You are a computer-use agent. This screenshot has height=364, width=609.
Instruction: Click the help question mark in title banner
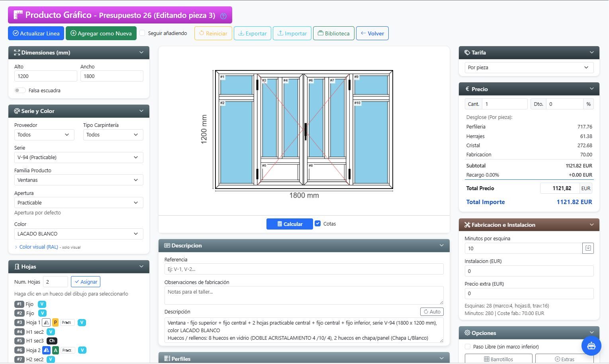pyautogui.click(x=223, y=16)
